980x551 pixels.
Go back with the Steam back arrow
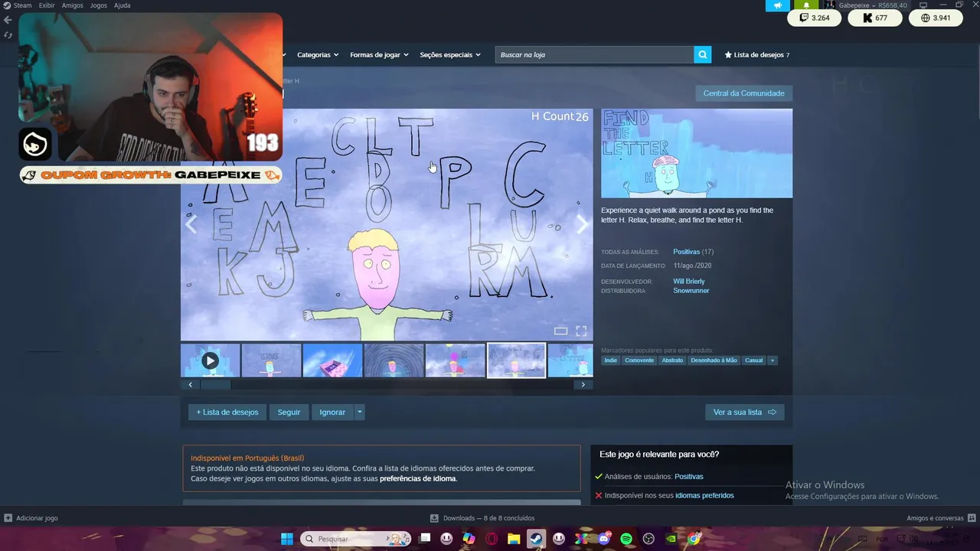pyautogui.click(x=8, y=20)
